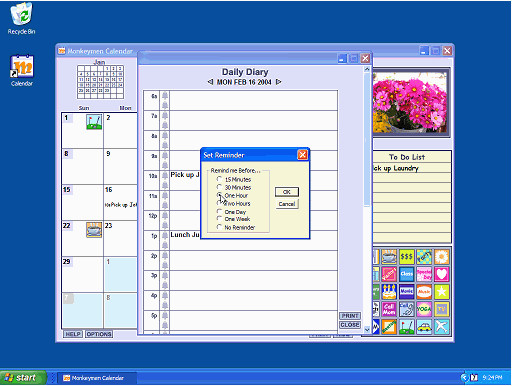Choose the green-banner sticker beside golf sticker

[x=389, y=327]
